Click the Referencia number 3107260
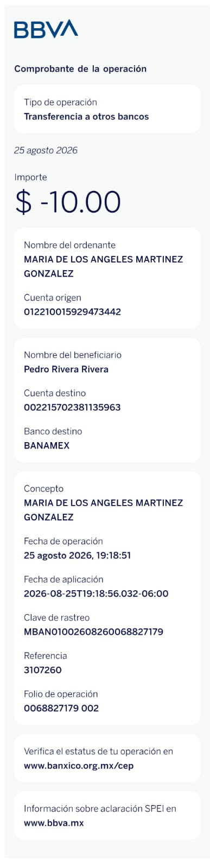Viewport: 210px width, 868px height. click(43, 670)
